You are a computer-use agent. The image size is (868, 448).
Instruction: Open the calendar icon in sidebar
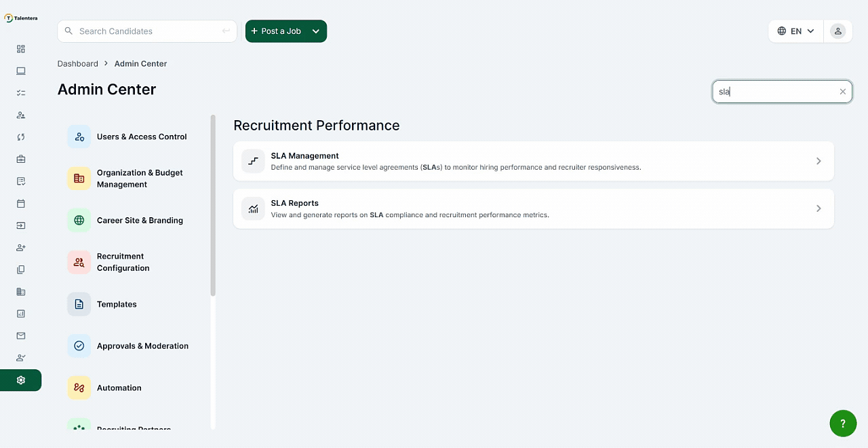coord(21,203)
